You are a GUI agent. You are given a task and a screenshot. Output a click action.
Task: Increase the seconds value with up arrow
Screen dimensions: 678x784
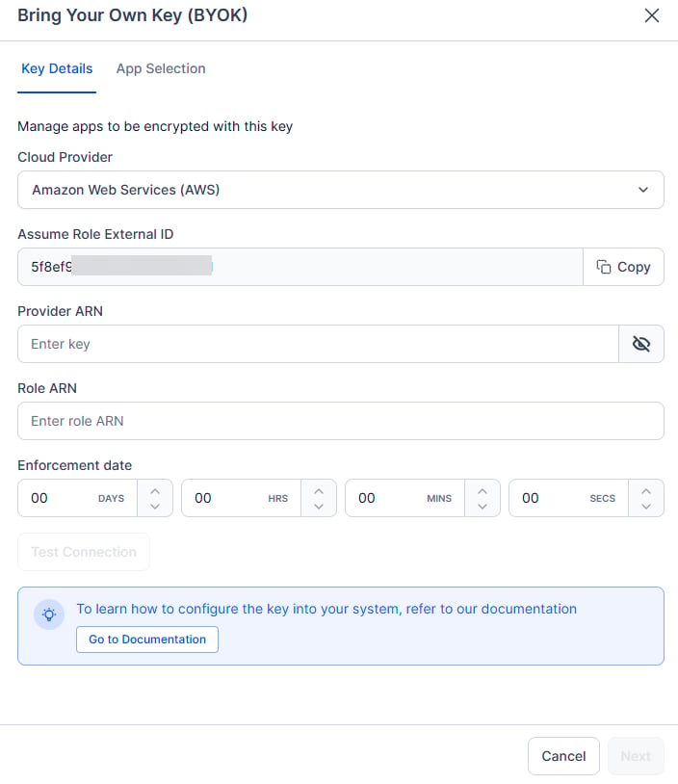tap(646, 491)
